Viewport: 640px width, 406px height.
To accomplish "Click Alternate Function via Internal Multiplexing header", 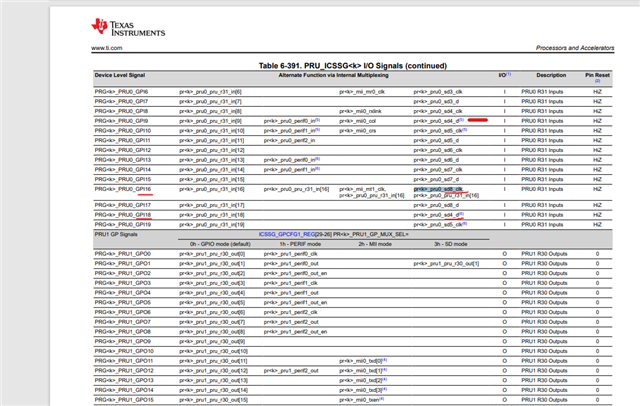I will [333, 75].
